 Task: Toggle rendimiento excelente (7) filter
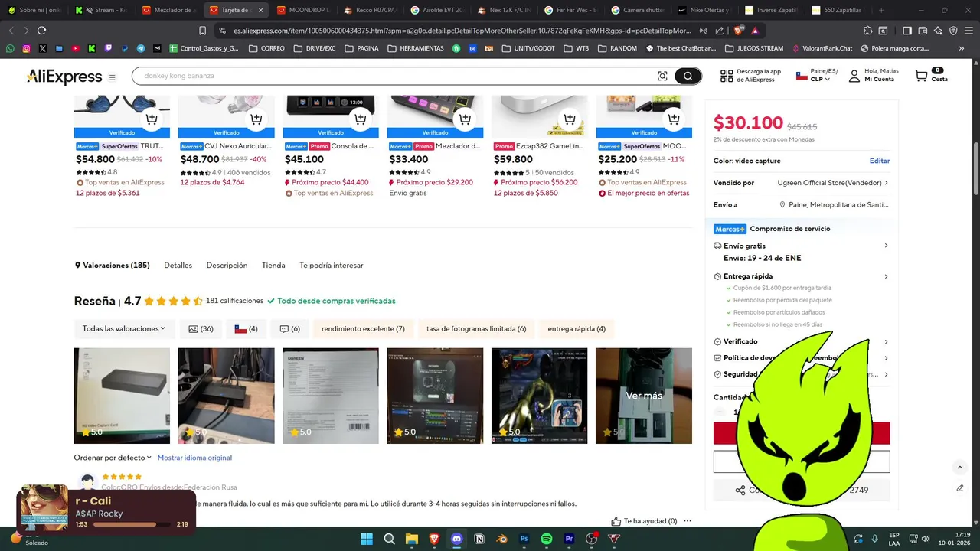pos(363,329)
